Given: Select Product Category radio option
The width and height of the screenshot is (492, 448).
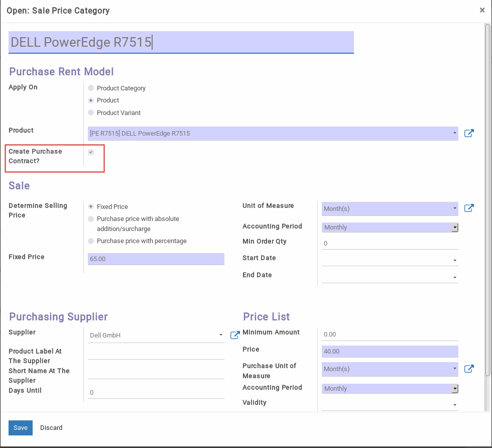Looking at the screenshot, I should click(x=91, y=88).
